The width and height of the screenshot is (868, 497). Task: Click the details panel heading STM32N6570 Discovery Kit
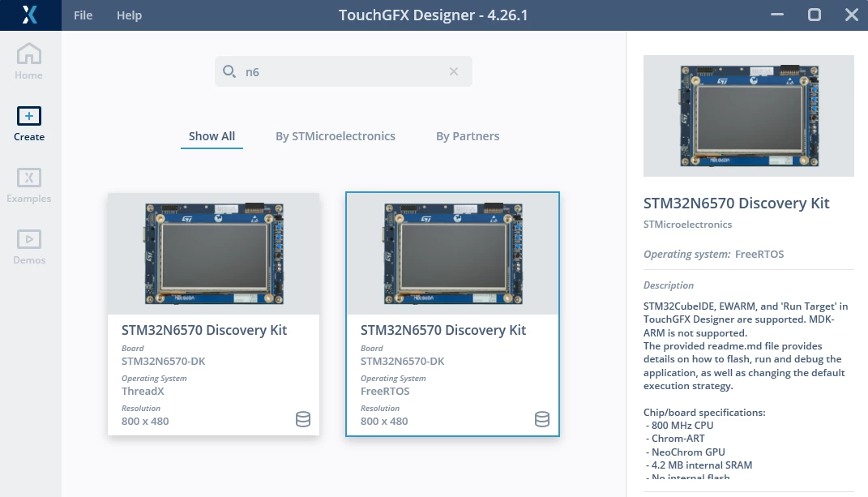[x=736, y=204]
